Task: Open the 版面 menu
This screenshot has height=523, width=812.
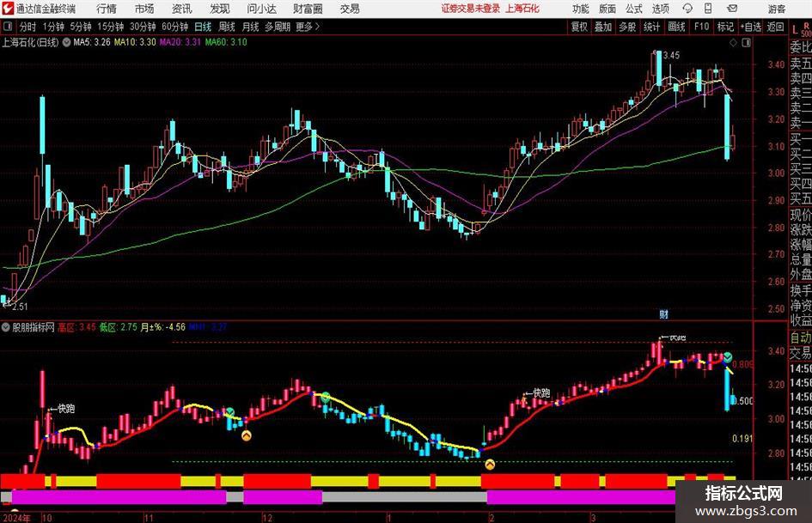Action: [607, 9]
